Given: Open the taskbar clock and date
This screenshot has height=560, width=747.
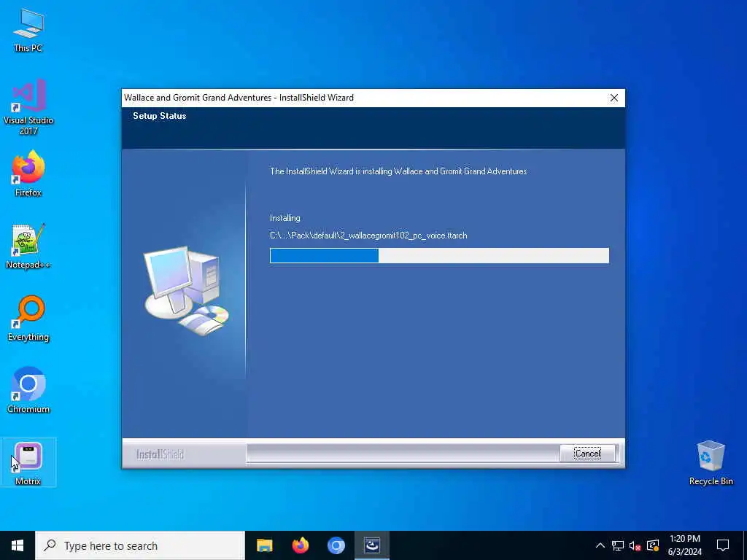Looking at the screenshot, I should click(x=684, y=545).
